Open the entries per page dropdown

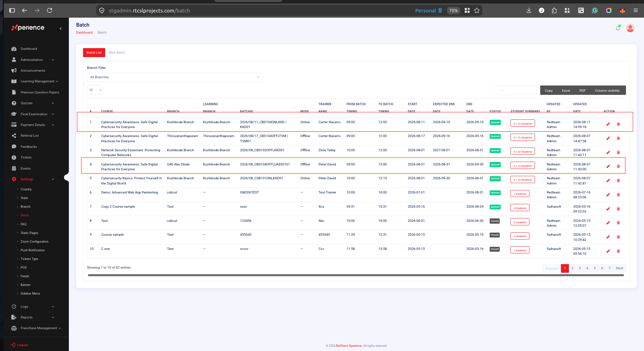[x=95, y=90]
